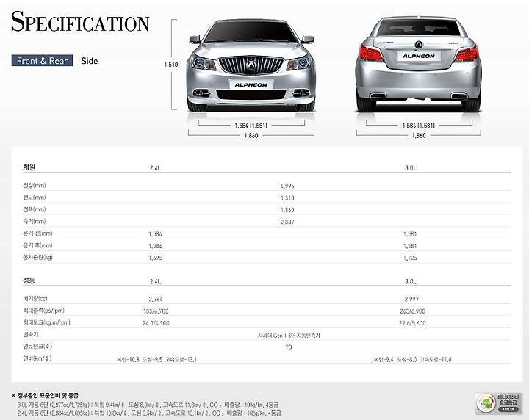Click the 연료탱크 row label
Screen dimensions: 529x420
point(37,347)
